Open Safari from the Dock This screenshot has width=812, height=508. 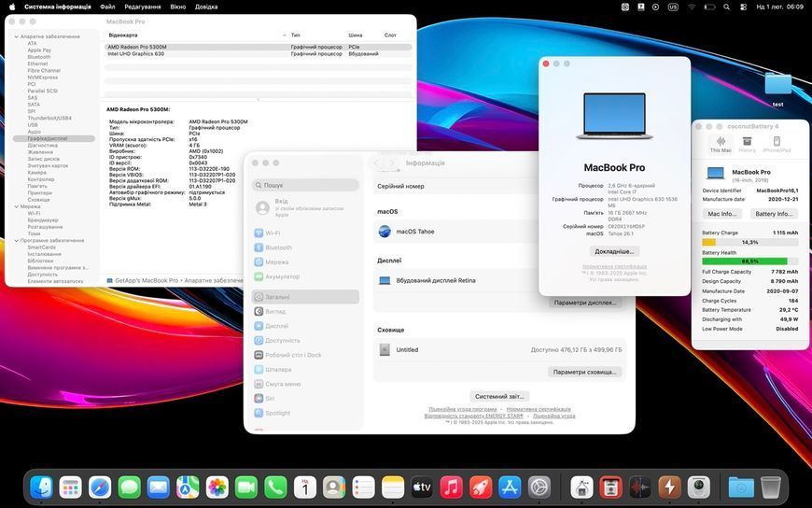pos(100,487)
